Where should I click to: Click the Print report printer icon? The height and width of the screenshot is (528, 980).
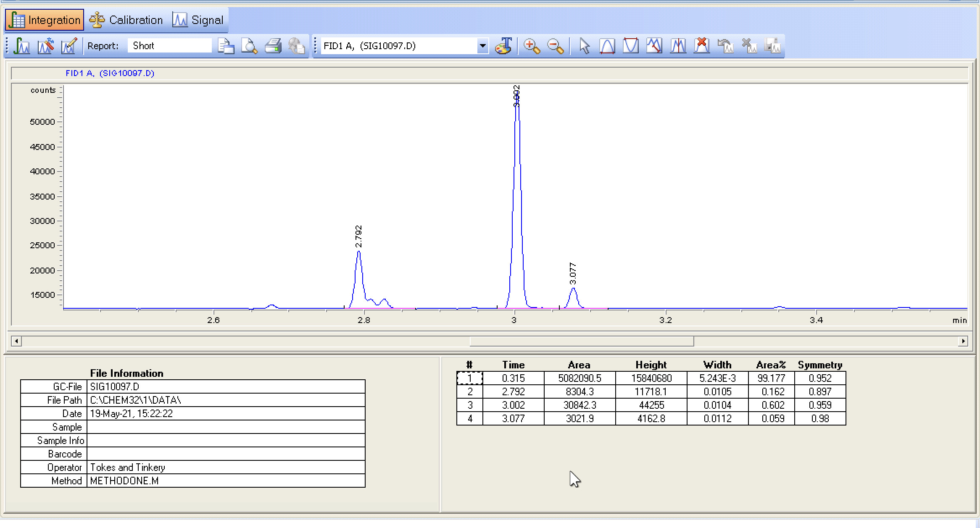tap(273, 46)
